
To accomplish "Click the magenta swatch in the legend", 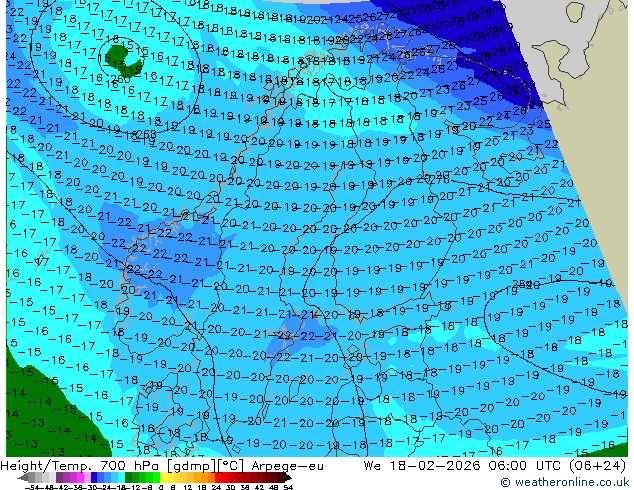I will pyautogui.click(x=80, y=478).
